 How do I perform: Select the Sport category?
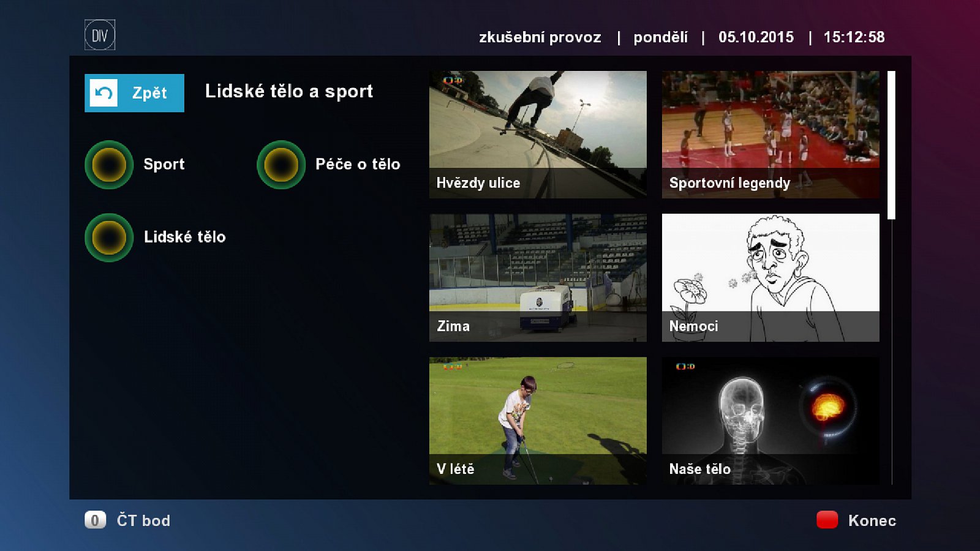pos(164,164)
